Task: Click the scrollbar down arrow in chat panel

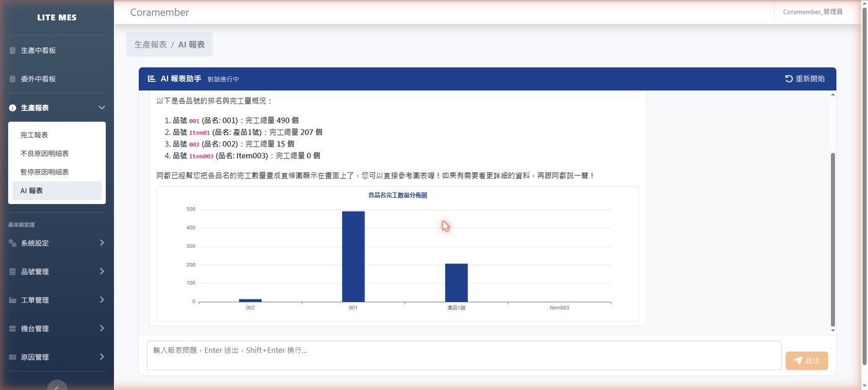Action: pyautogui.click(x=833, y=331)
